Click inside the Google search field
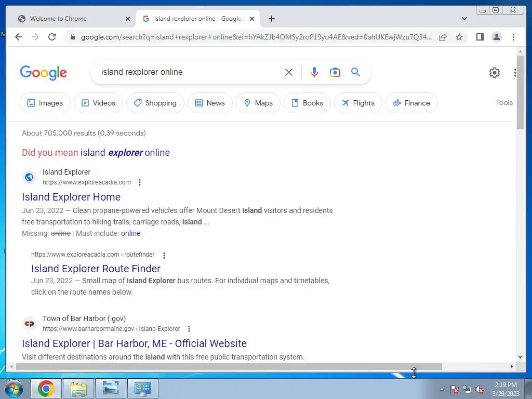 click(190, 72)
